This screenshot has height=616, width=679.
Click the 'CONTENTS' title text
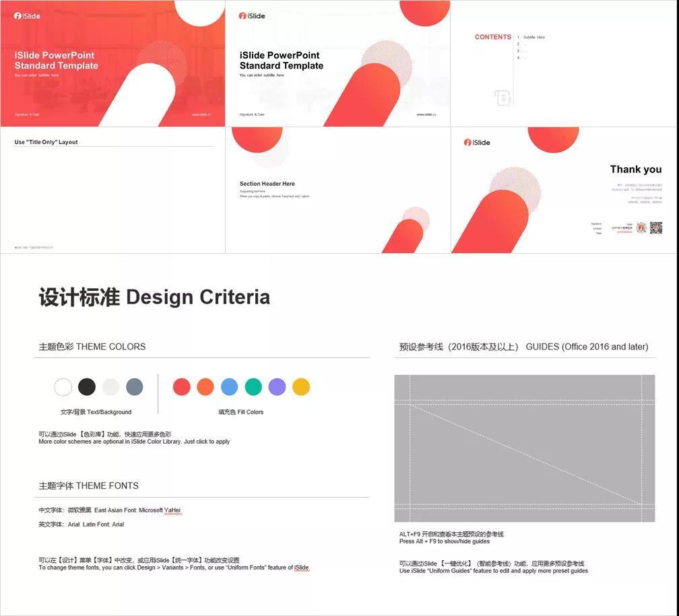pyautogui.click(x=493, y=37)
